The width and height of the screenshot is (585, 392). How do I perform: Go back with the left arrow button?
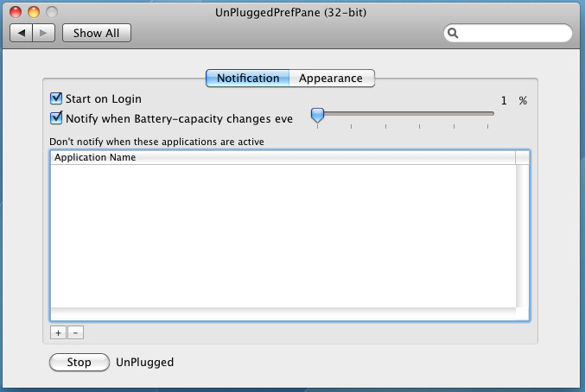22,33
